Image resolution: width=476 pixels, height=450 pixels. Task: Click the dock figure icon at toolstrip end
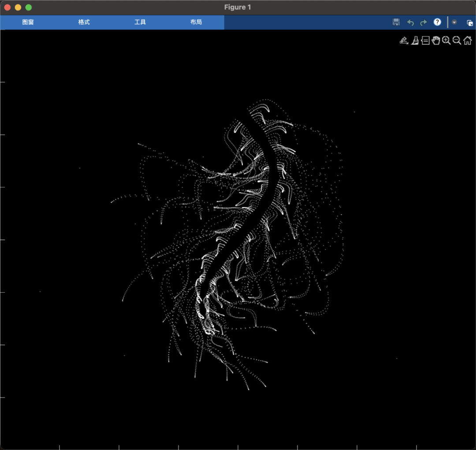pyautogui.click(x=470, y=23)
